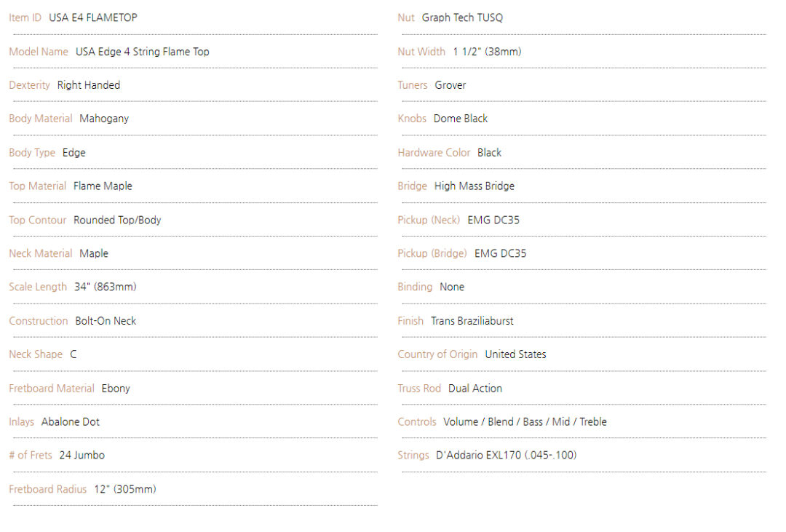This screenshot has height=532, width=786.
Task: Click the Nut value Graph Tech TUSQ
Action: coord(462,17)
